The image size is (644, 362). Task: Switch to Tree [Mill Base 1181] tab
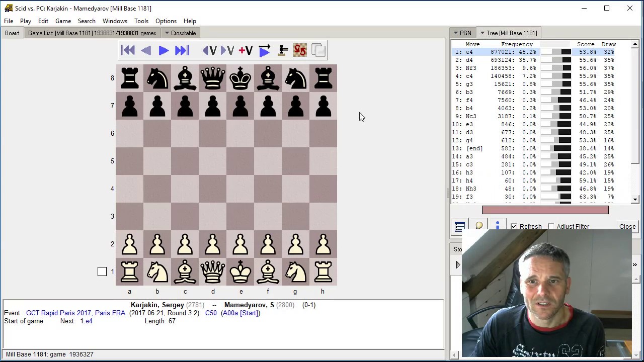509,33
